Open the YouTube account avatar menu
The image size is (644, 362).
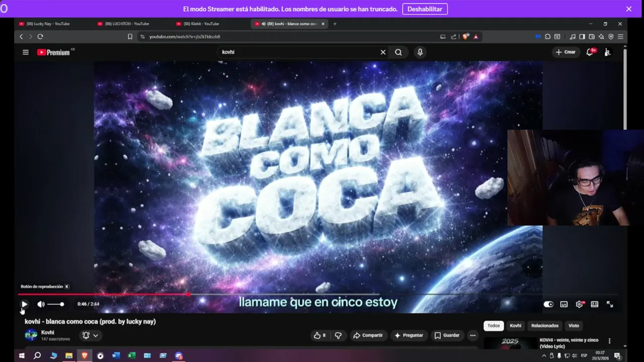tap(608, 52)
